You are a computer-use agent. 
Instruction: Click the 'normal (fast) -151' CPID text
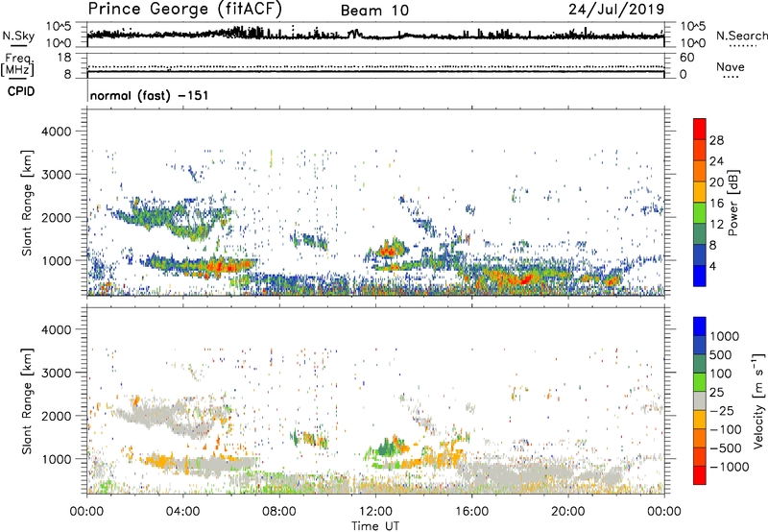point(150,95)
